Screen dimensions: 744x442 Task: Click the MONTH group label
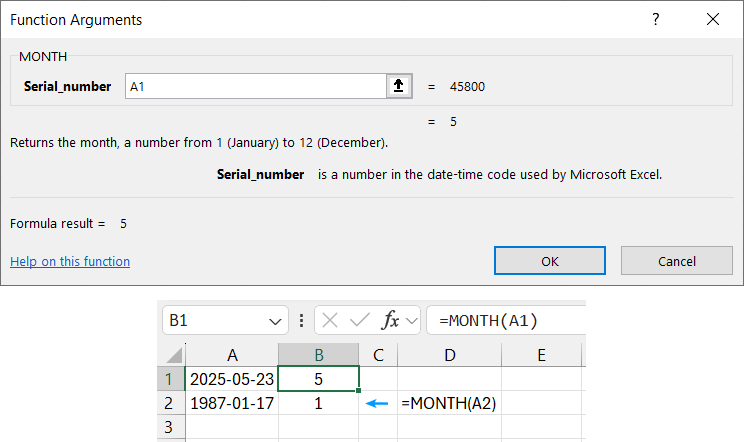coord(43,56)
